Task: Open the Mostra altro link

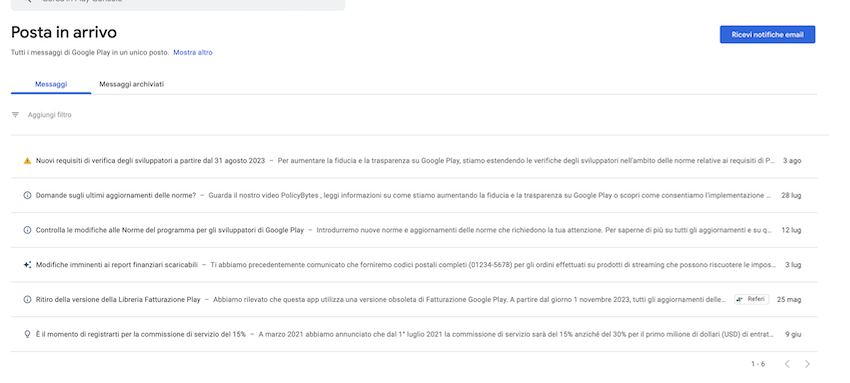Action: [193, 53]
